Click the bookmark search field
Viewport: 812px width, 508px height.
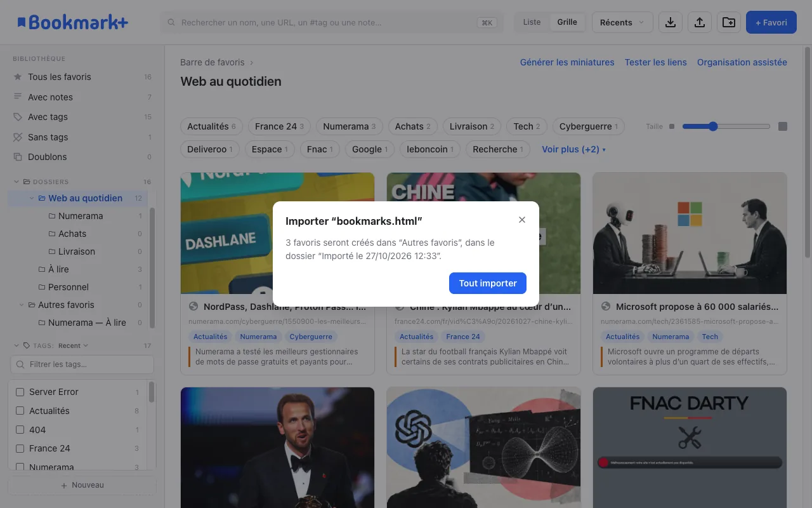(332, 22)
